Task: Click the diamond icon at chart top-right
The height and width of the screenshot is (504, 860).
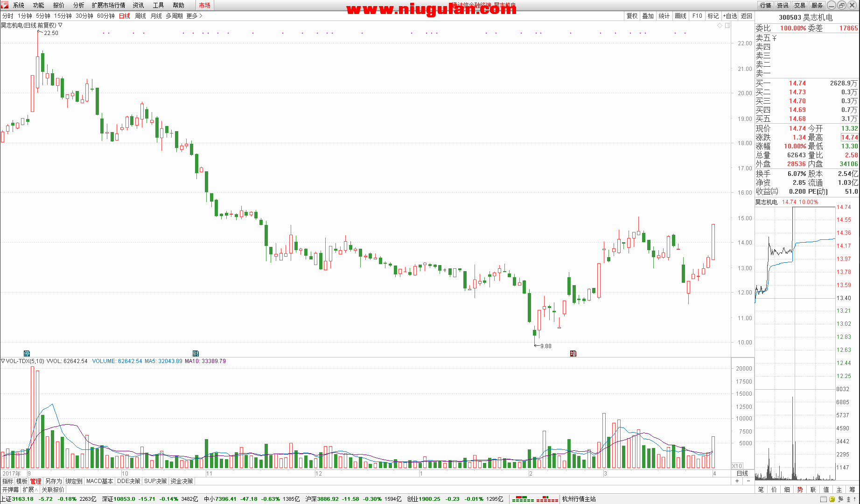Action: click(720, 26)
